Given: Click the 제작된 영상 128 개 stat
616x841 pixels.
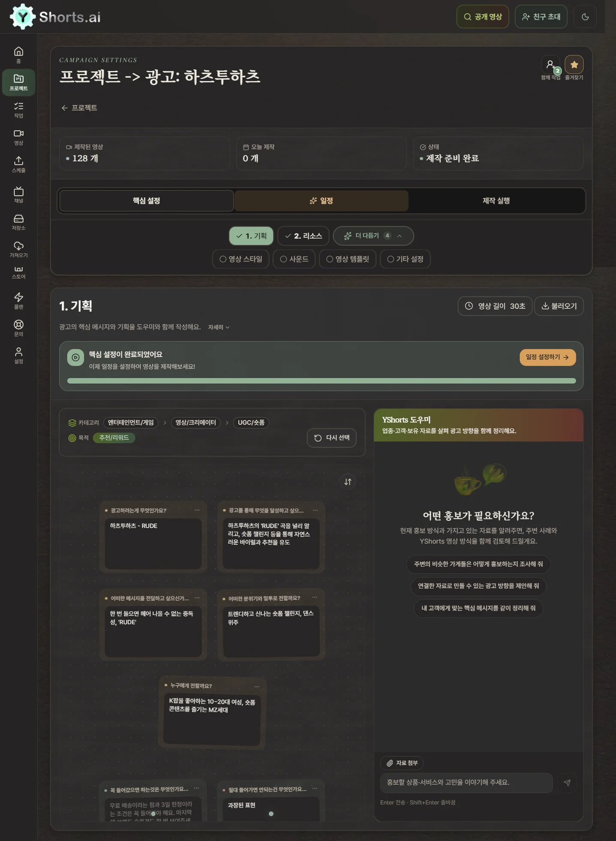Looking at the screenshot, I should pos(144,154).
